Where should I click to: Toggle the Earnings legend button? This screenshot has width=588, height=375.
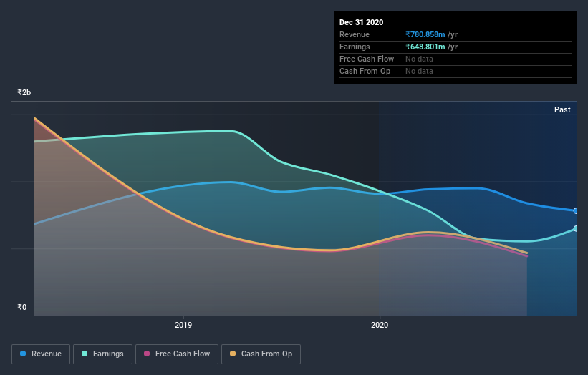102,354
